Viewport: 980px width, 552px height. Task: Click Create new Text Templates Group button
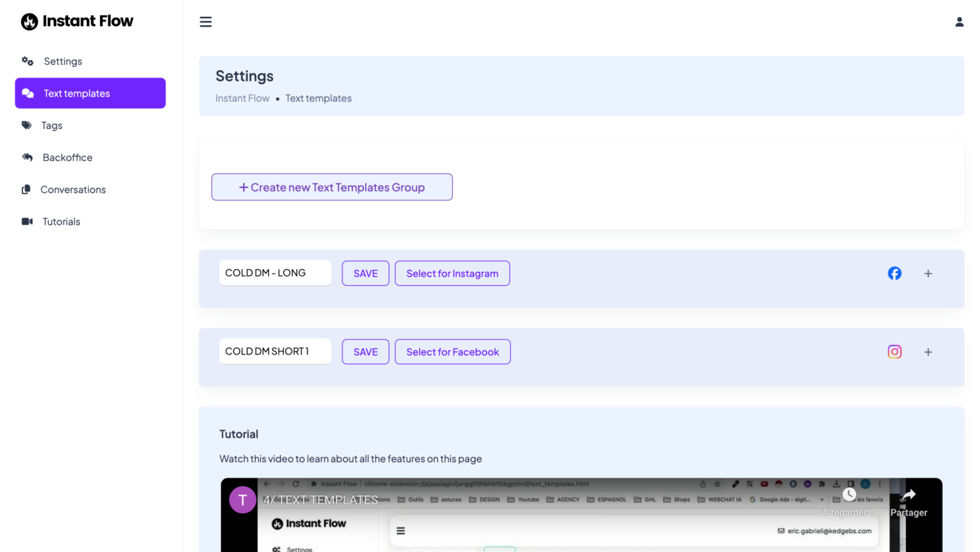[332, 187]
